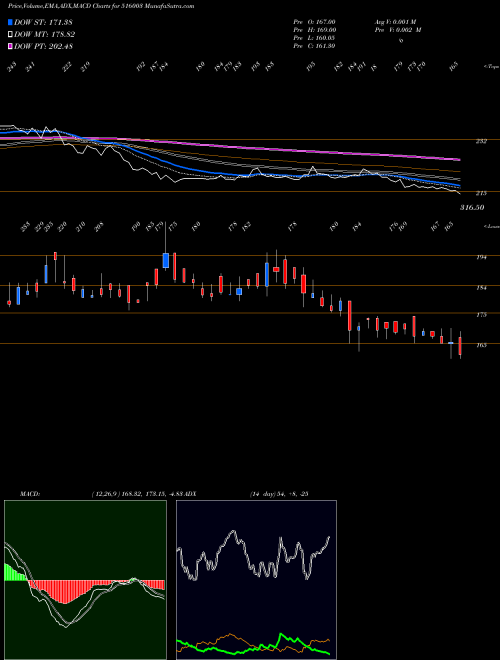Click the Pre V: 0.002 M text
The image size is (500, 660).
tap(398, 30)
